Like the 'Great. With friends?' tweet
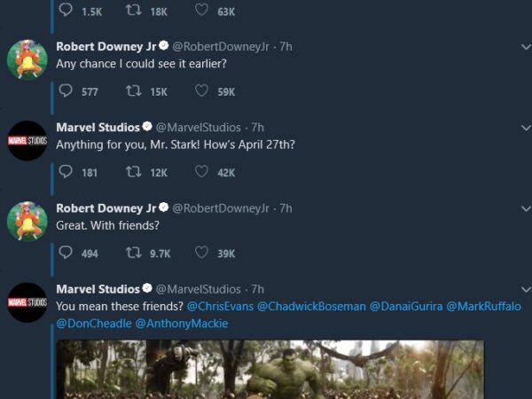This screenshot has width=532, height=399. pyautogui.click(x=201, y=253)
